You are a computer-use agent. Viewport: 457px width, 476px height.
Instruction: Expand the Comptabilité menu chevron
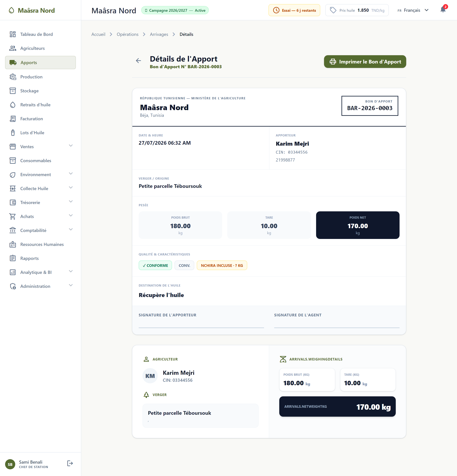click(71, 229)
